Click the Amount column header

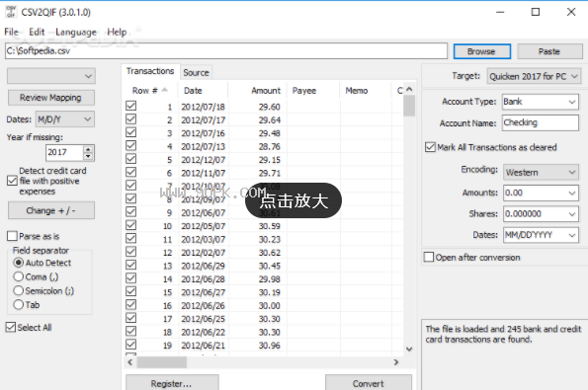click(258, 91)
